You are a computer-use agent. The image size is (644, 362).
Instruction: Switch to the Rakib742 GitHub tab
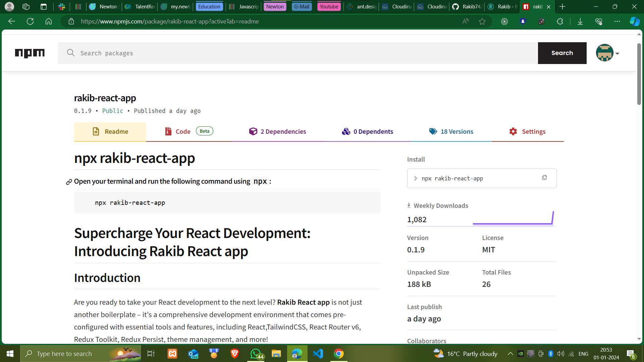point(468,6)
